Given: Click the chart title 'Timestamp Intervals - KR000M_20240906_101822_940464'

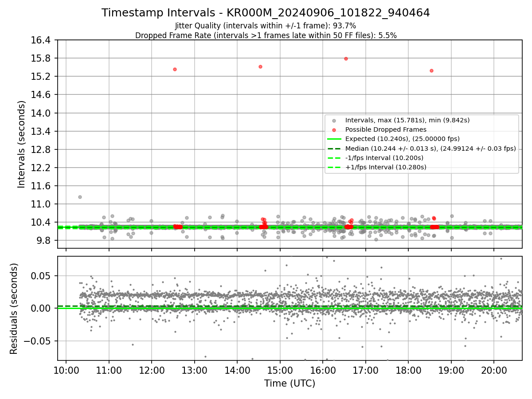Looking at the screenshot, I should 266,13.
